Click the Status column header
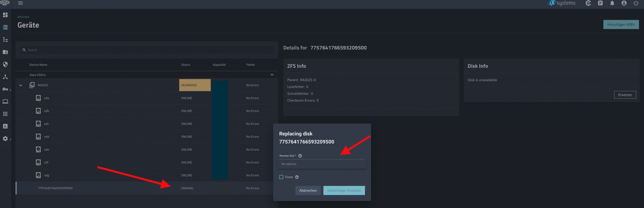Screen dimensions: 644x208 [185, 65]
